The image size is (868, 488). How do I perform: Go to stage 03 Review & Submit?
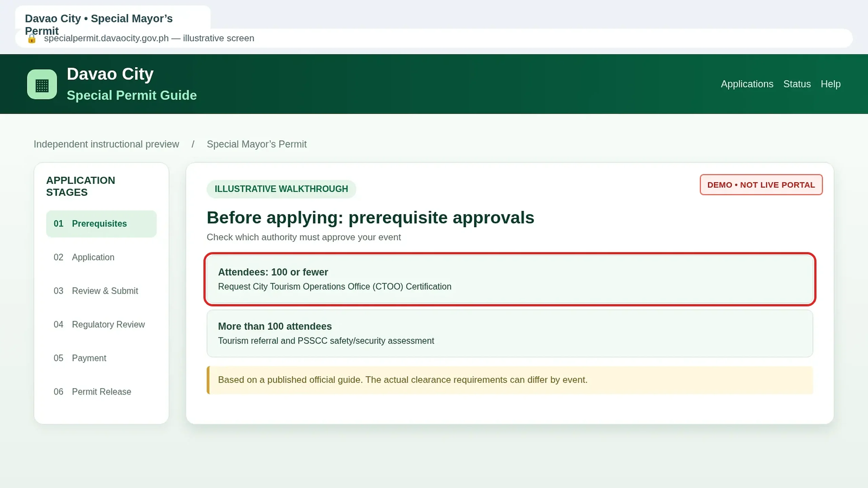coord(101,291)
